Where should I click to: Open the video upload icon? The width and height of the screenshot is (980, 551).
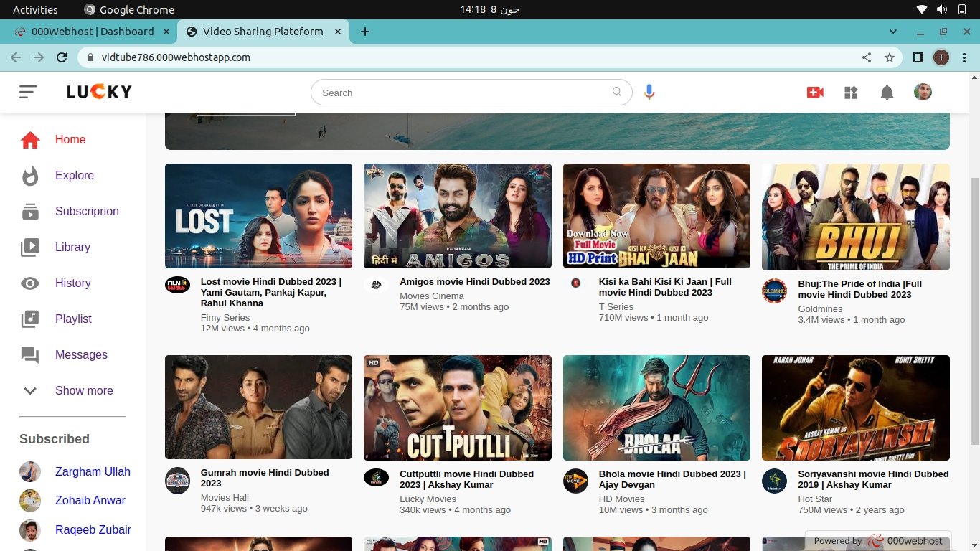pos(815,92)
